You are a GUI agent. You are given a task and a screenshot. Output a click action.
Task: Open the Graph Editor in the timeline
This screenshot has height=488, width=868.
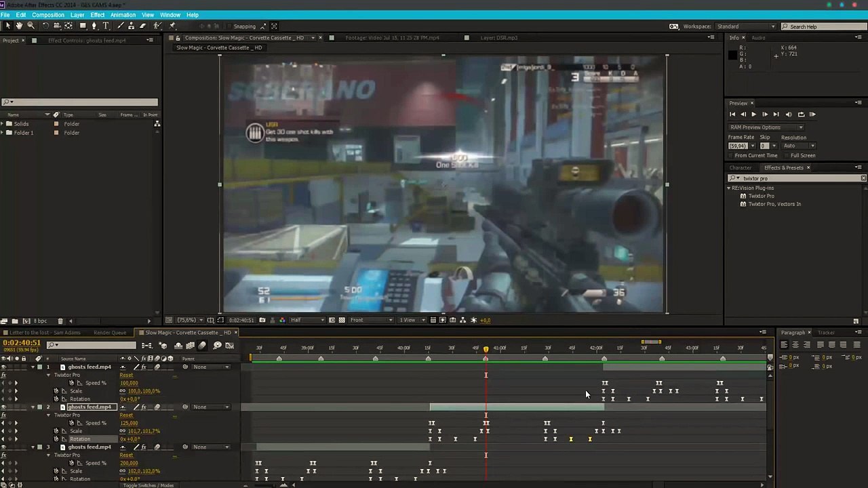pos(230,346)
